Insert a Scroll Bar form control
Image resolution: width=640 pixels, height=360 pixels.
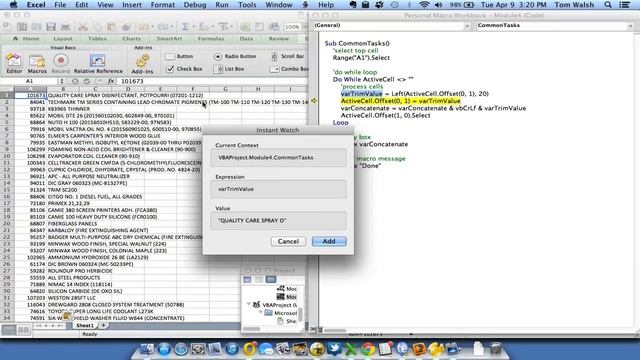(x=288, y=56)
